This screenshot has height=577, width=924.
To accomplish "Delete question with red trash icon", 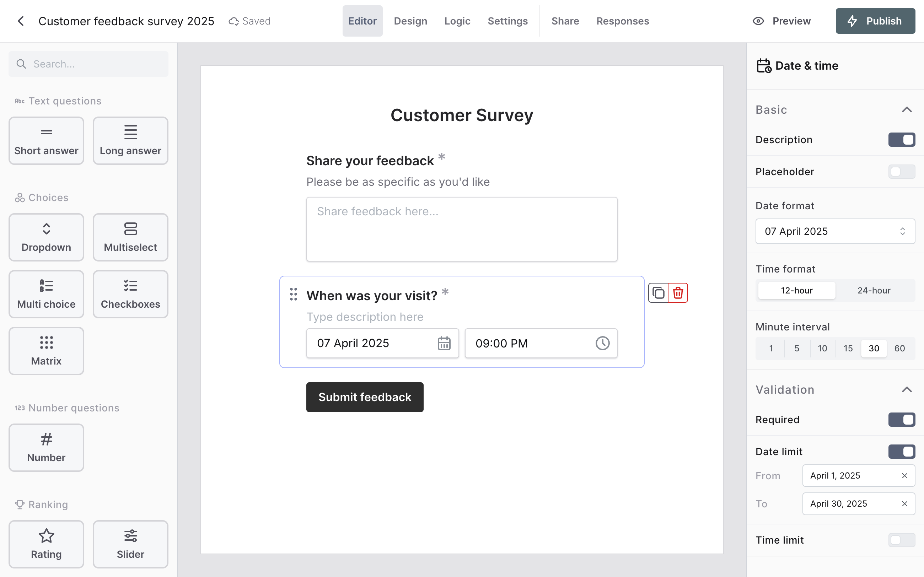I will pyautogui.click(x=678, y=293).
